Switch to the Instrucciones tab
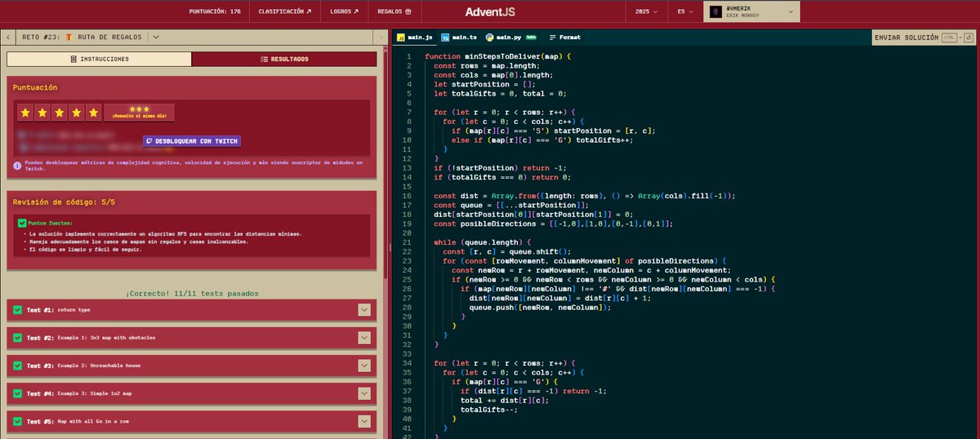This screenshot has height=439, width=980. coord(99,59)
